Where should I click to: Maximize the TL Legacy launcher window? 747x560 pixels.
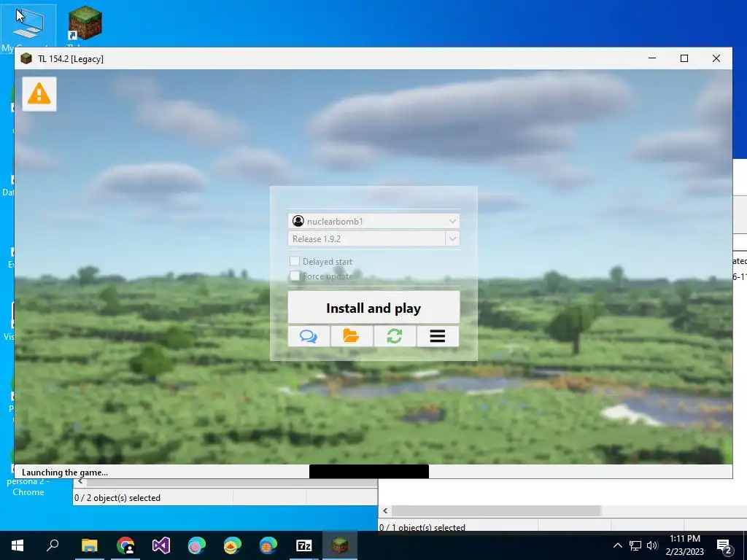(684, 58)
